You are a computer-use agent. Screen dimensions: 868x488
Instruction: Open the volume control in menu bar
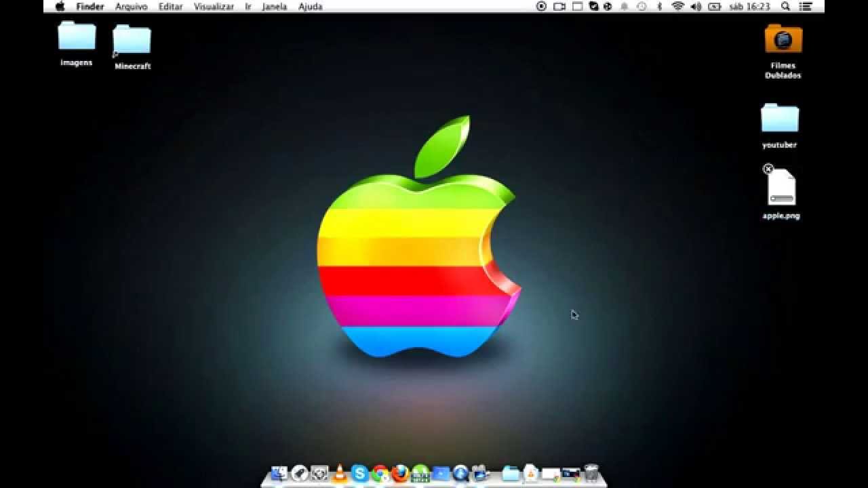click(696, 6)
